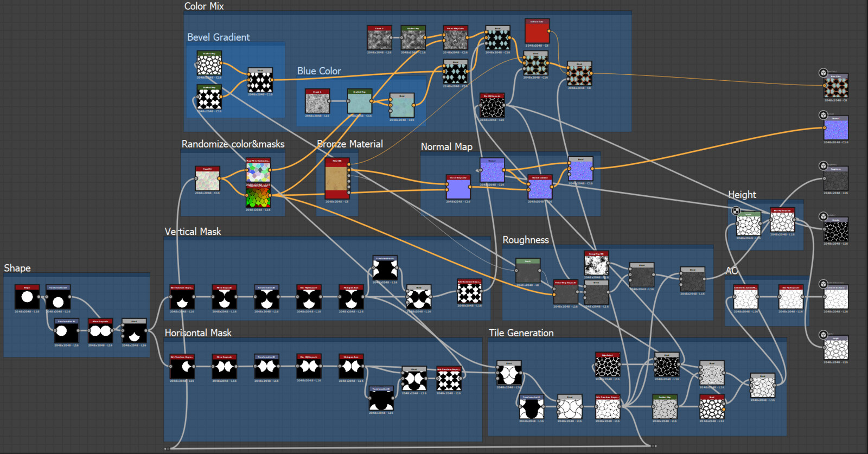Click the output cube icon above Base Color node
The height and width of the screenshot is (454, 868).
click(x=823, y=73)
